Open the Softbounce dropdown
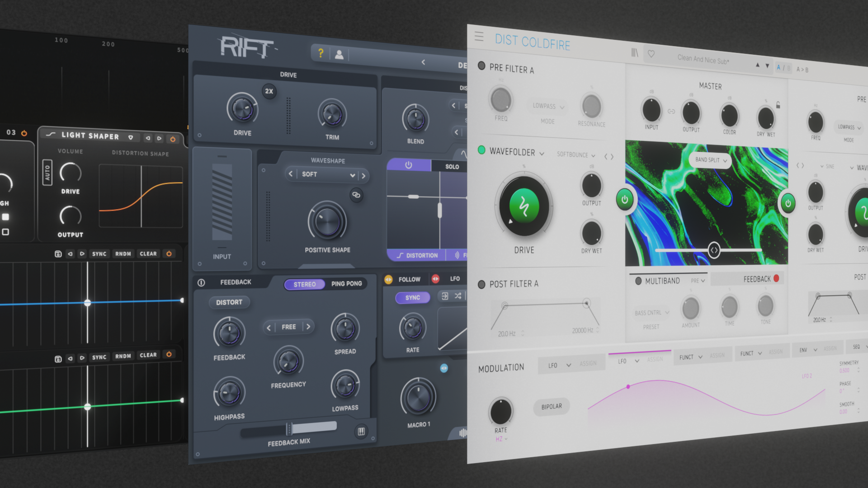The height and width of the screenshot is (488, 868). (576, 155)
